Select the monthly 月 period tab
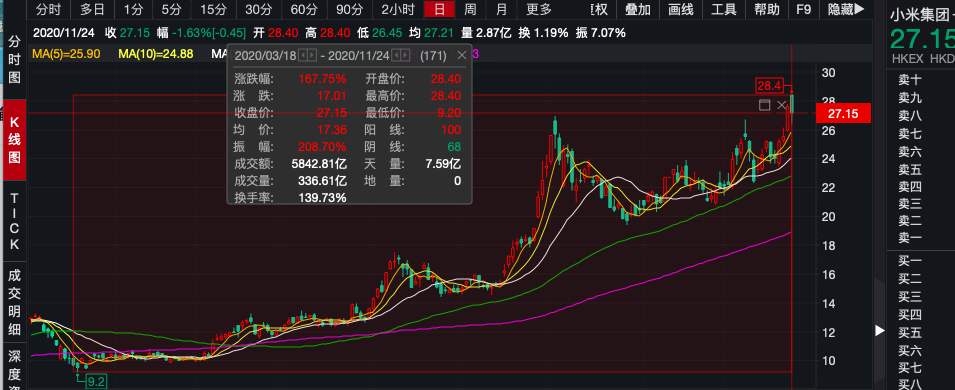The image size is (955, 390). pos(501,9)
